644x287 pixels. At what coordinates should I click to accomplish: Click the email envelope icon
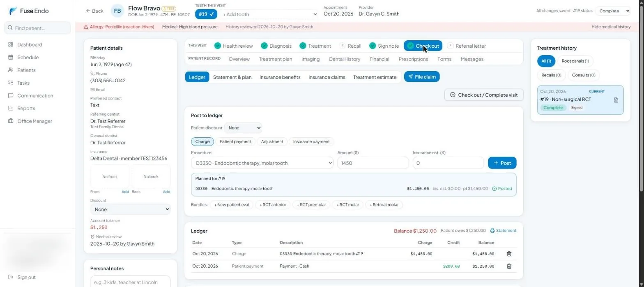pyautogui.click(x=92, y=90)
